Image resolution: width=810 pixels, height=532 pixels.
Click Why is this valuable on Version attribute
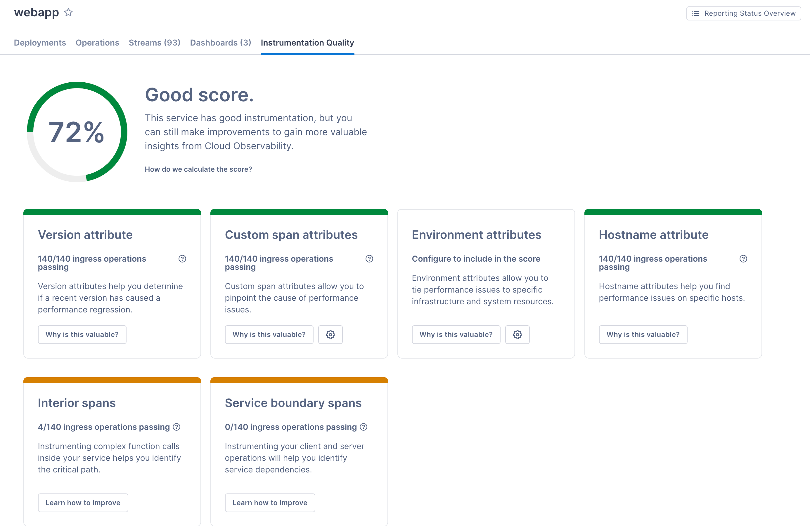coord(82,334)
